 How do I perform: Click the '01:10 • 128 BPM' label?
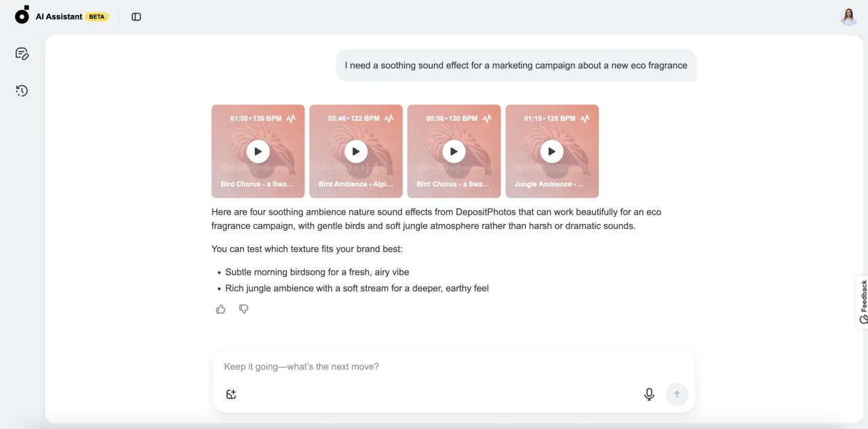point(550,118)
